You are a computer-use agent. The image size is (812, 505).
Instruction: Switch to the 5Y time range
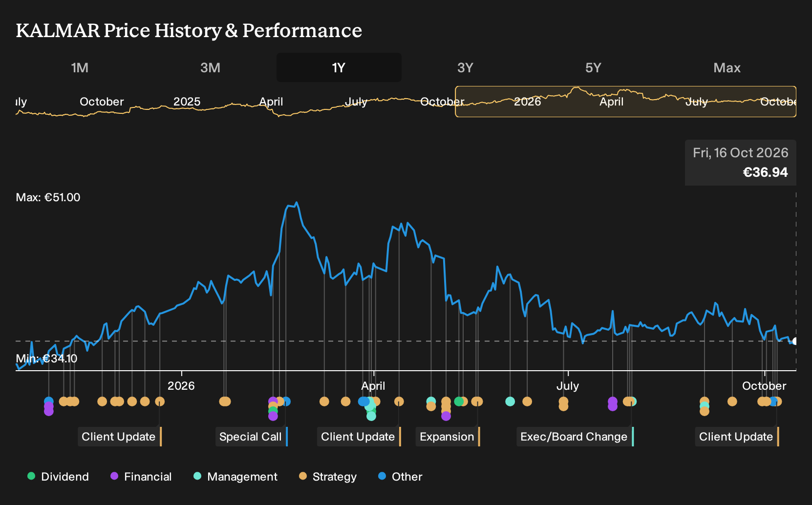coord(593,67)
